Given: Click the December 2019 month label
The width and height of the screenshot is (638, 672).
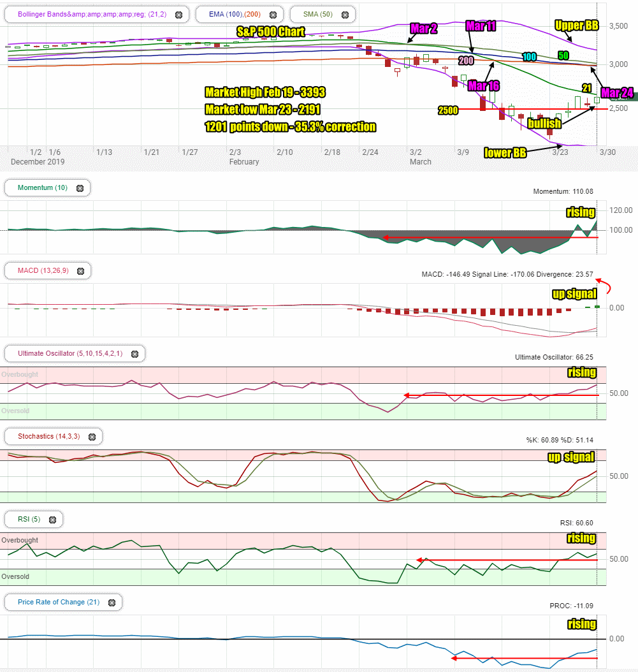Looking at the screenshot, I should coord(38,162).
